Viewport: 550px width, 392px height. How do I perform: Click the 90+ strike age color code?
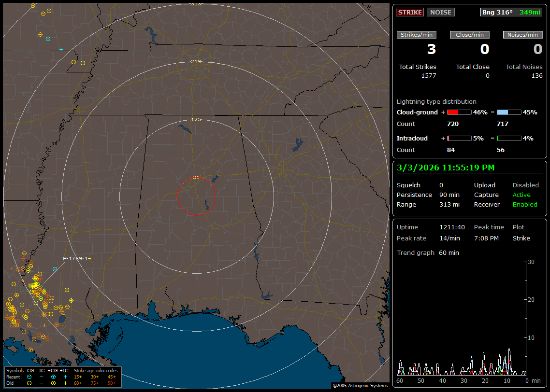(x=112, y=383)
